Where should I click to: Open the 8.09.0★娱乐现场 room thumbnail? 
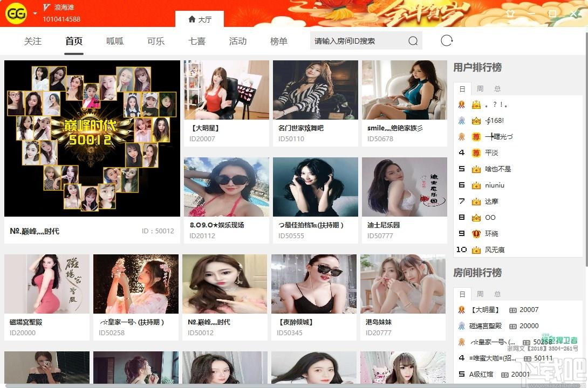point(227,187)
